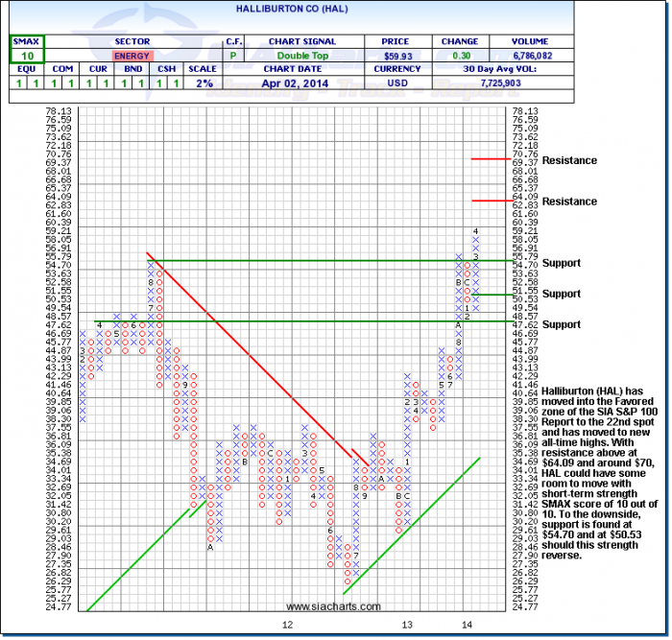Click the Resistance label near 64.09
Viewport: 672px width, 640px height.
tap(568, 201)
